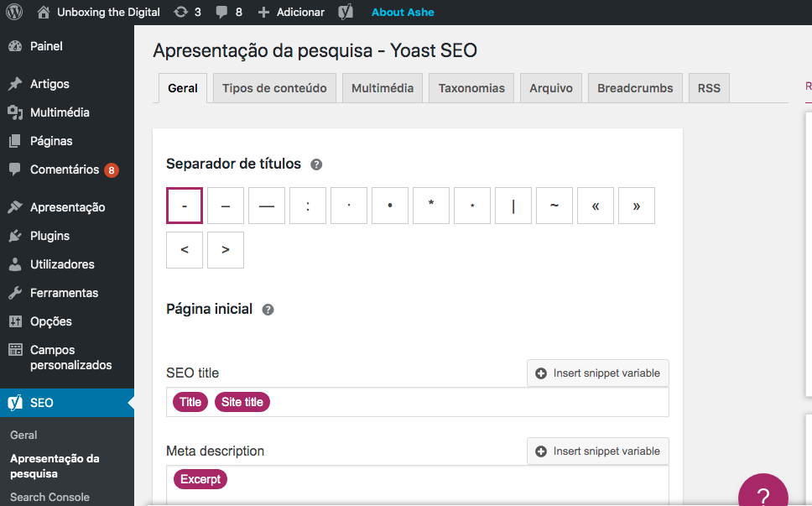The height and width of the screenshot is (506, 812).
Task: Click the help icon beside Separador de títulos
Action: [x=316, y=164]
